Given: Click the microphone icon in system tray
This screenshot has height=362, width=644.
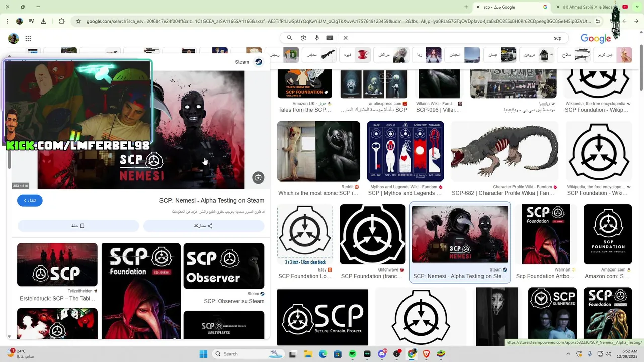Looking at the screenshot, I should [x=590, y=354].
